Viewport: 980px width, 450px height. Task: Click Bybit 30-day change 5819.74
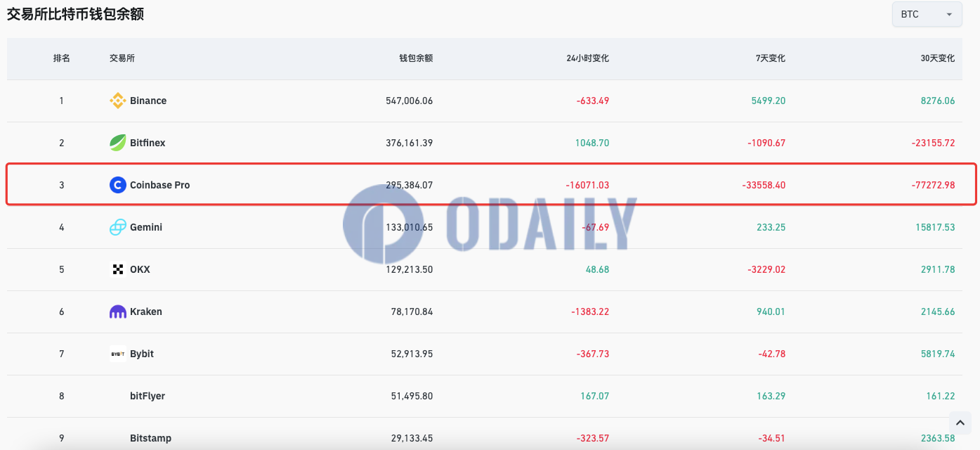tap(938, 354)
